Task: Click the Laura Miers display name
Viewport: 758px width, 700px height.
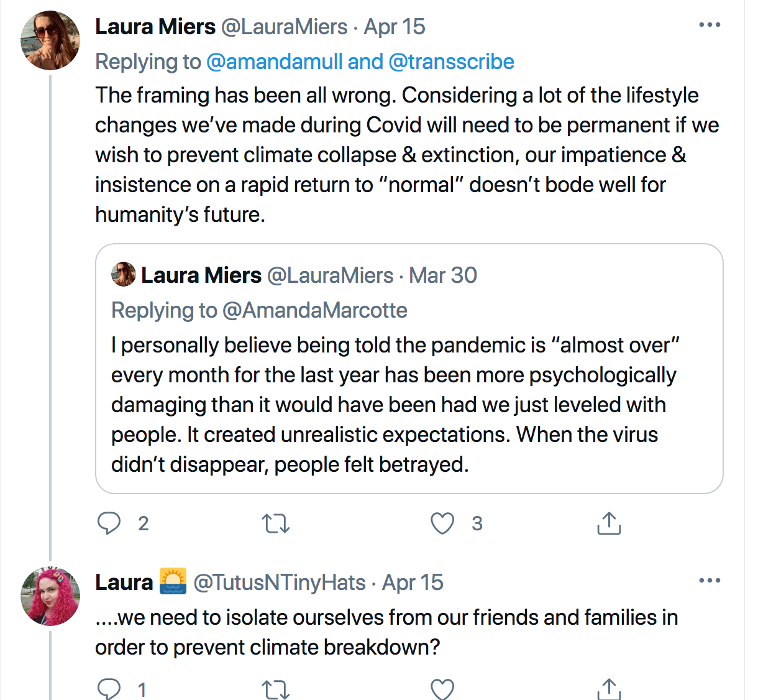Action: [x=155, y=27]
